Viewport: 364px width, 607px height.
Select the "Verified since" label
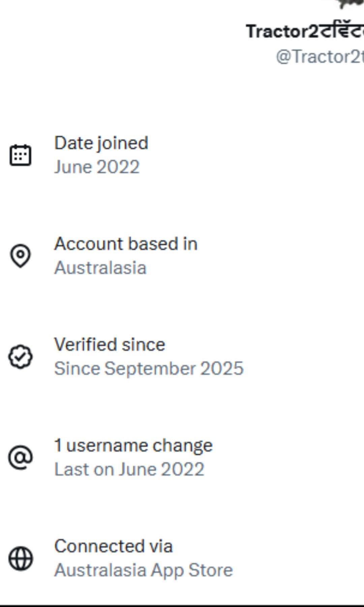pos(110,344)
